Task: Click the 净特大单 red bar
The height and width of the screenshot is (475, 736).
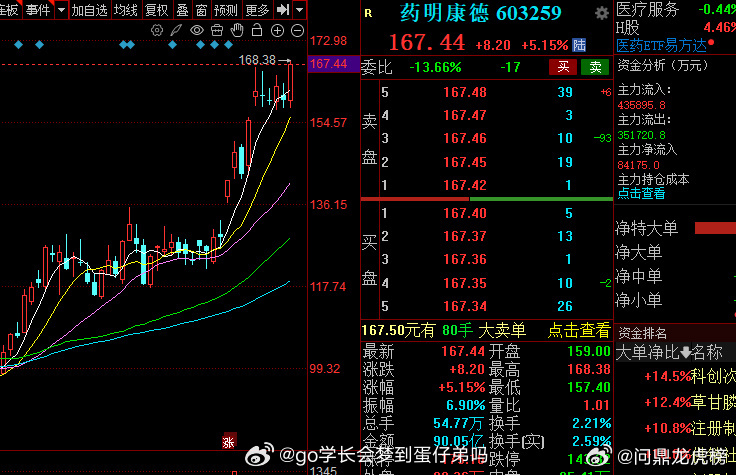Action: click(715, 228)
